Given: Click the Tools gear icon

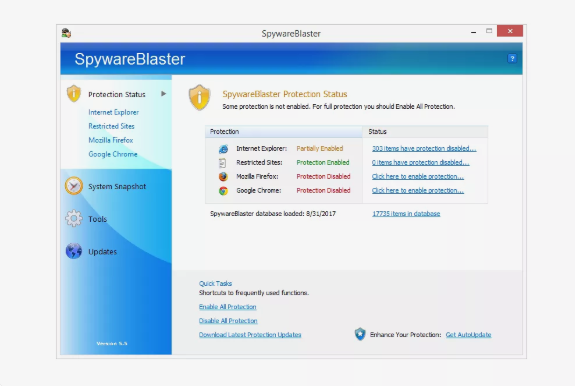Looking at the screenshot, I should pos(74,218).
